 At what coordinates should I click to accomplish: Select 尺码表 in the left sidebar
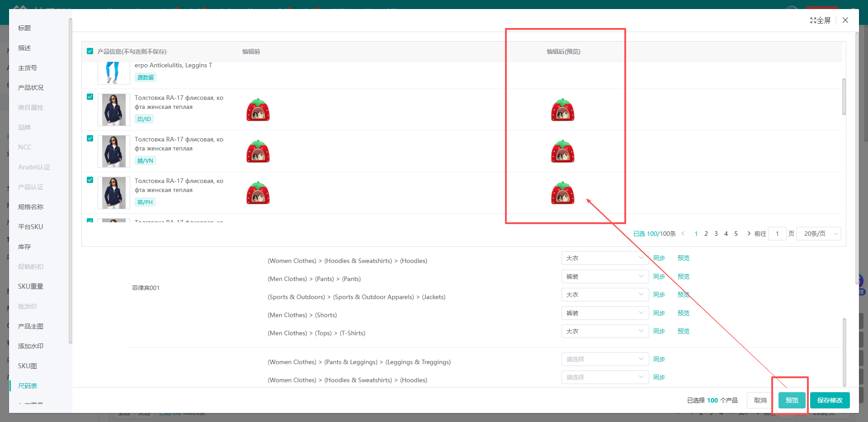click(28, 386)
